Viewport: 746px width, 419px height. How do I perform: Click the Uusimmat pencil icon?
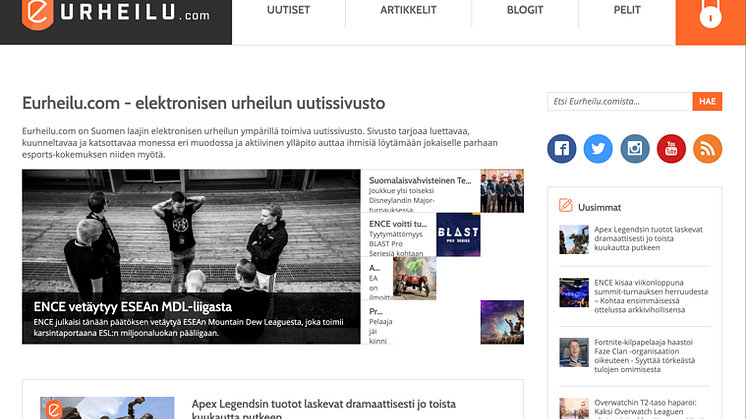[x=565, y=205]
